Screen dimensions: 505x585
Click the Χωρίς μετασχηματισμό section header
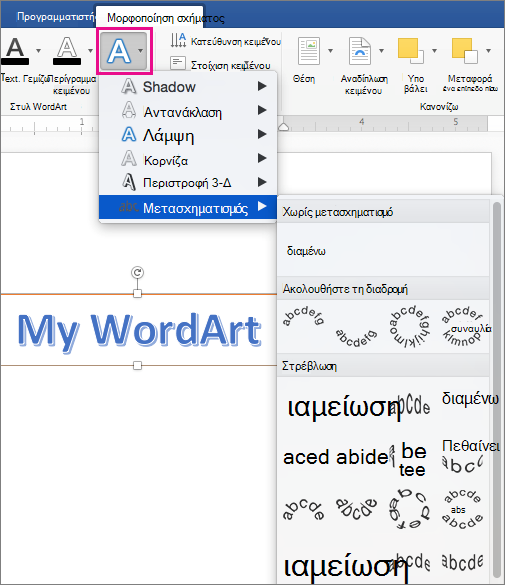click(x=383, y=212)
